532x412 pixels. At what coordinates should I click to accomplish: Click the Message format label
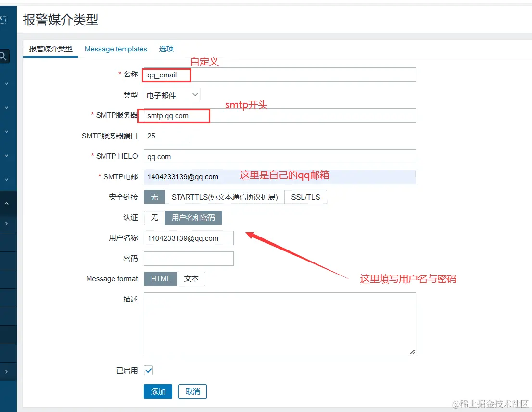112,279
